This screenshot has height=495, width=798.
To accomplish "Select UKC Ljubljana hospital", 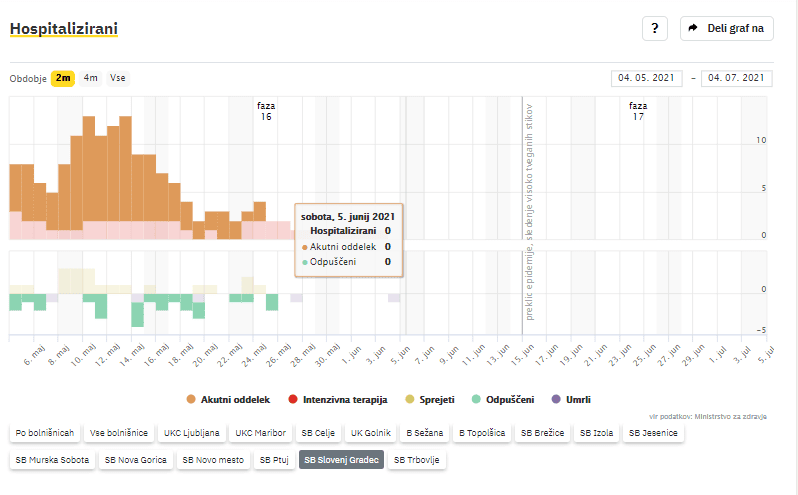I will [192, 433].
